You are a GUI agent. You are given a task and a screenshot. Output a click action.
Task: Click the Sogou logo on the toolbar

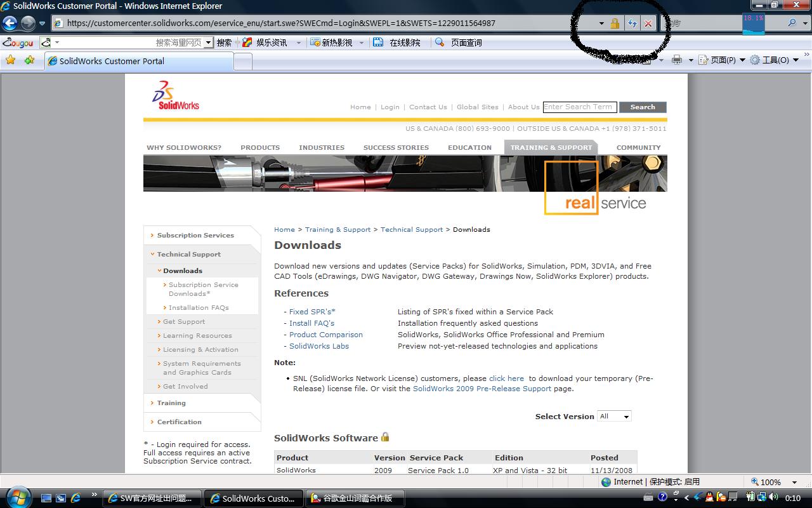coord(18,43)
